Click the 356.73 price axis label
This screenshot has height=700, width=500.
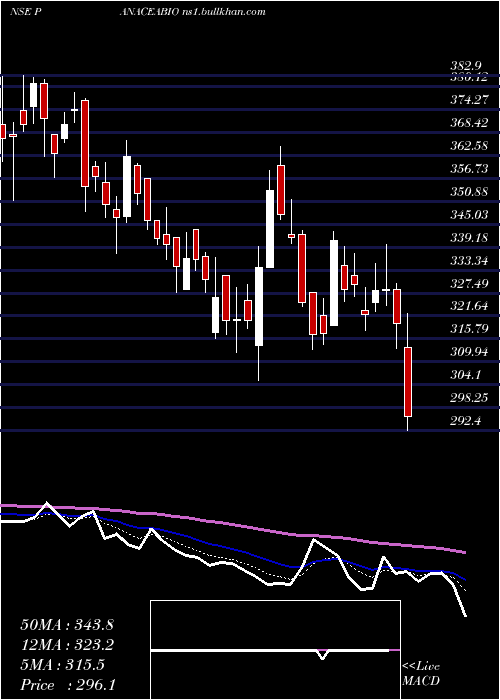pyautogui.click(x=469, y=169)
